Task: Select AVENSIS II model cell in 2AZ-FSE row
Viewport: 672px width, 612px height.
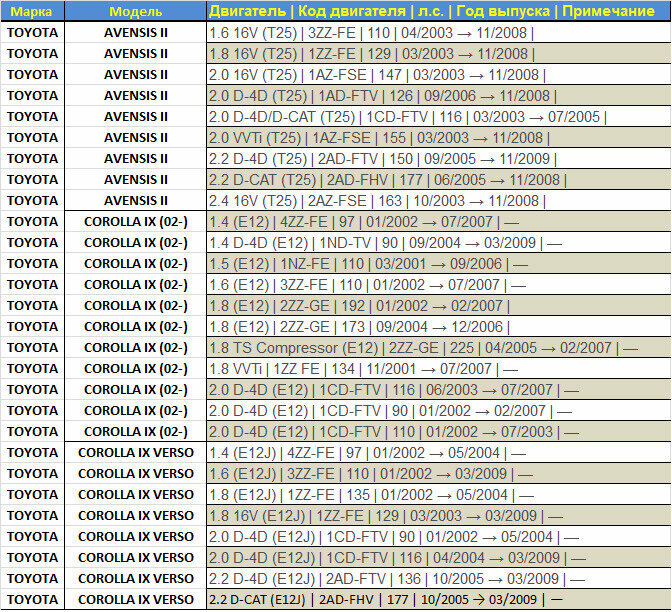Action: coord(135,201)
